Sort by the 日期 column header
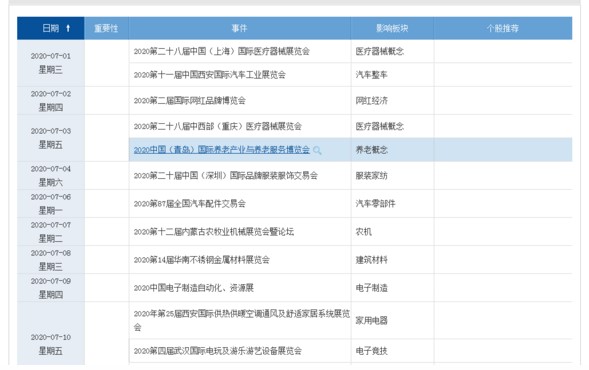 (x=51, y=28)
